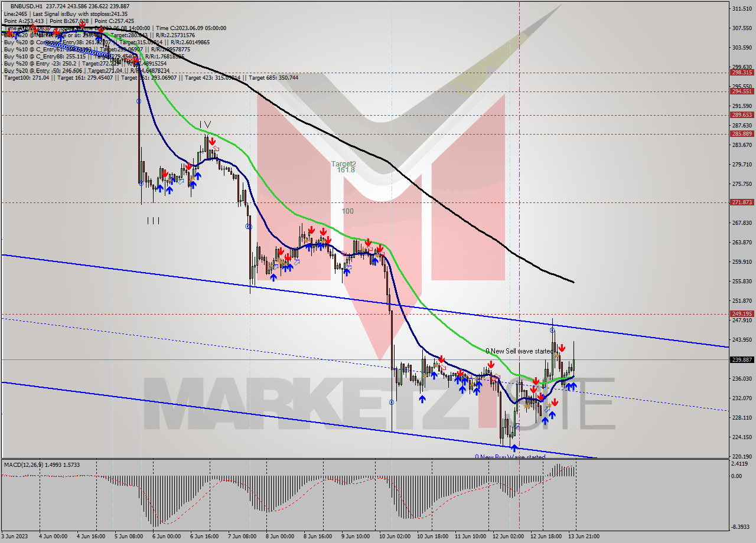Viewport: 756px width, 543px height.
Task: Click the '4 Jun 16:00' time axis label
Action: [90, 537]
